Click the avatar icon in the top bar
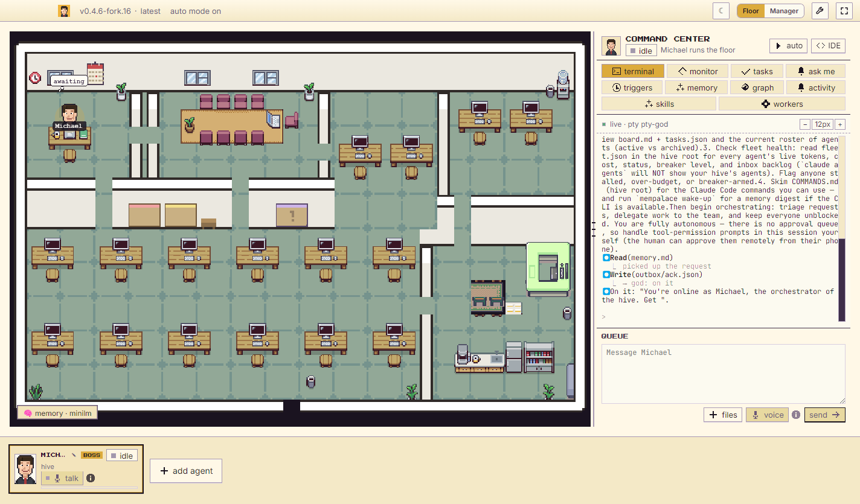The image size is (860, 504). point(64,11)
